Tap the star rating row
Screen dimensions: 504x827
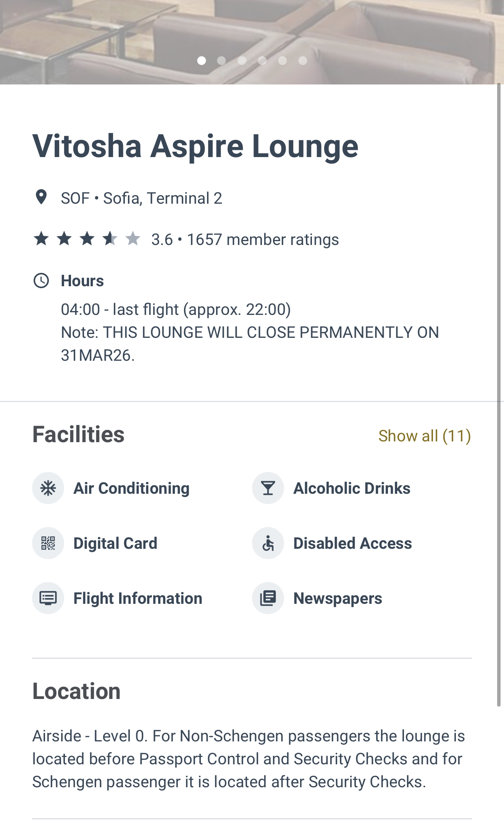pos(87,239)
